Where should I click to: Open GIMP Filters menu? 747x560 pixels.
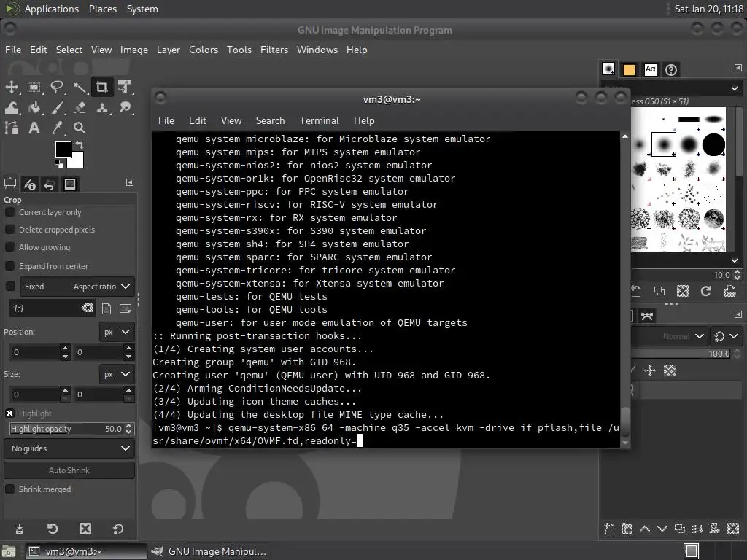click(x=274, y=50)
